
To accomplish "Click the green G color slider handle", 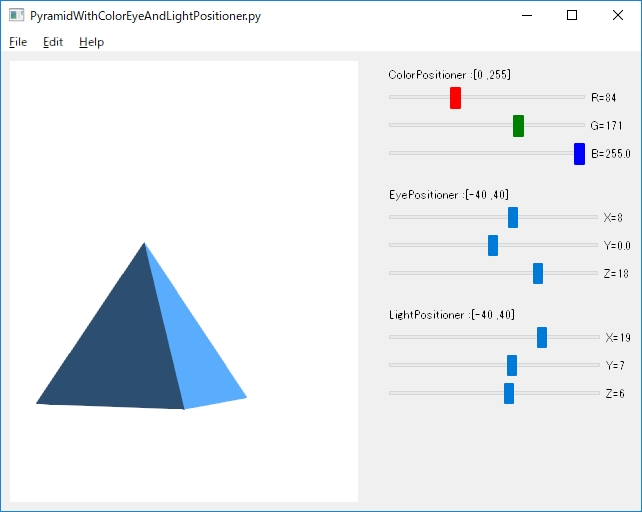I will (x=518, y=126).
